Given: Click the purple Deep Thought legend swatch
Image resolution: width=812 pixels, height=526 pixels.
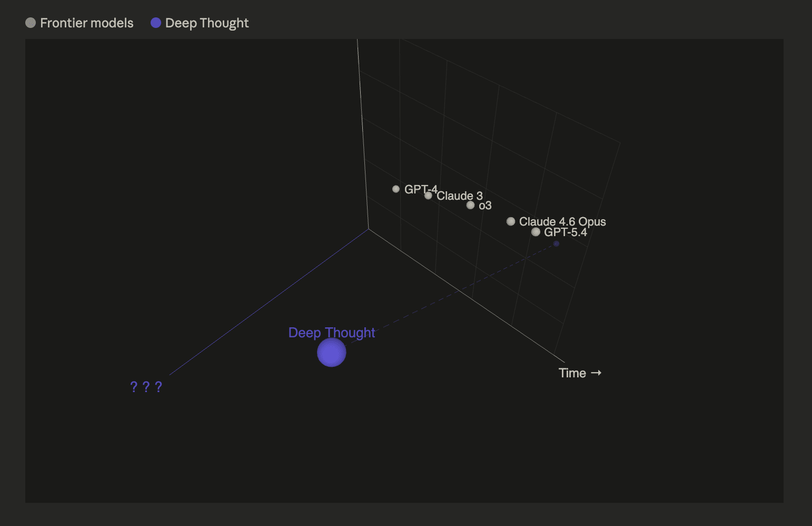Looking at the screenshot, I should (155, 23).
